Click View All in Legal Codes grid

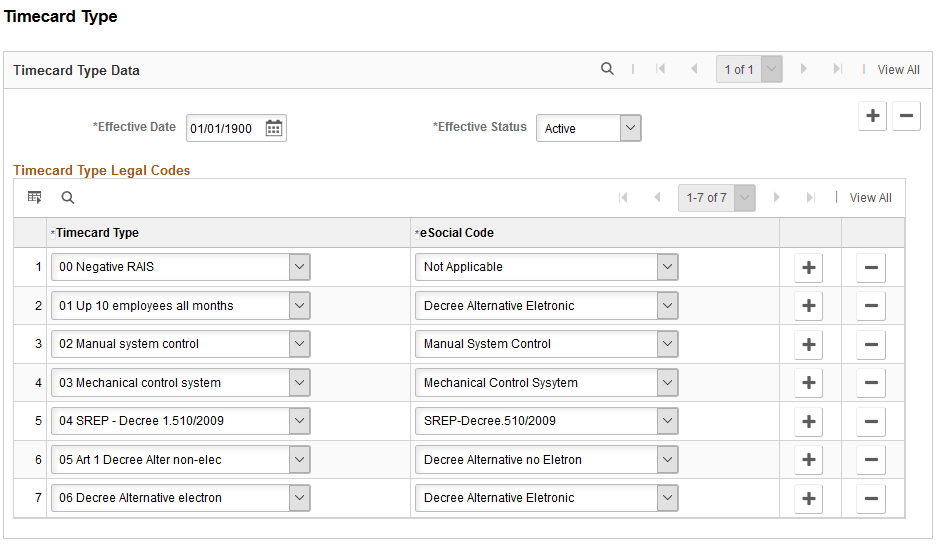[x=870, y=197]
